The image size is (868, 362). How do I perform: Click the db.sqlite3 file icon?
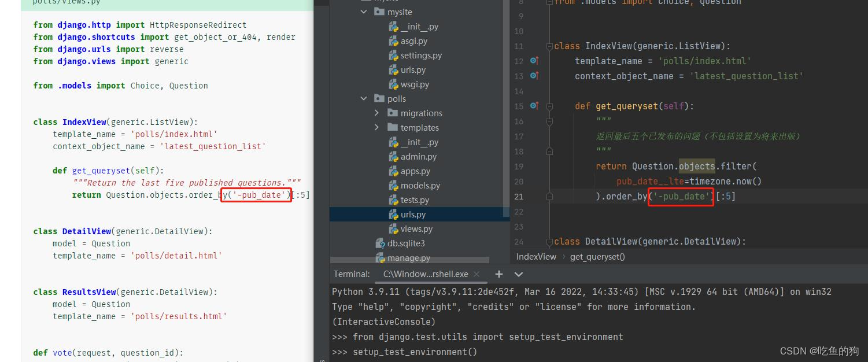(380, 243)
